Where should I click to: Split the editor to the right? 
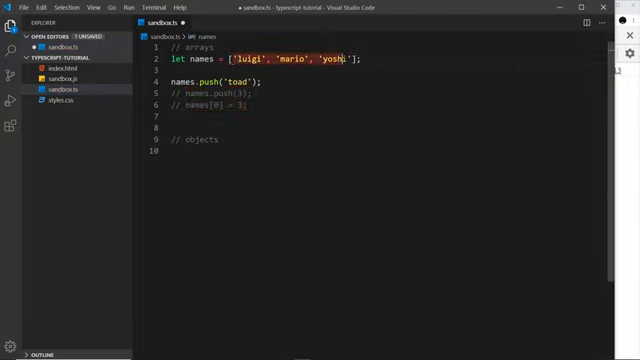[587, 23]
